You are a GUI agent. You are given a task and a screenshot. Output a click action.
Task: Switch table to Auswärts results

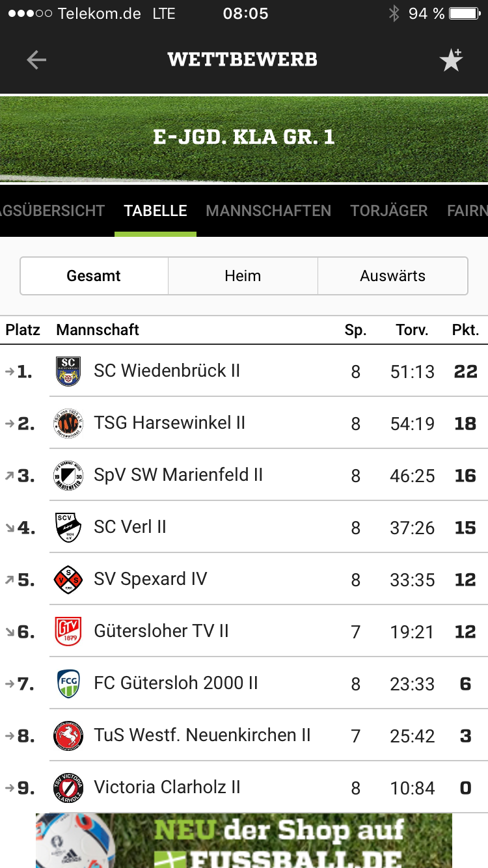pos(392,276)
